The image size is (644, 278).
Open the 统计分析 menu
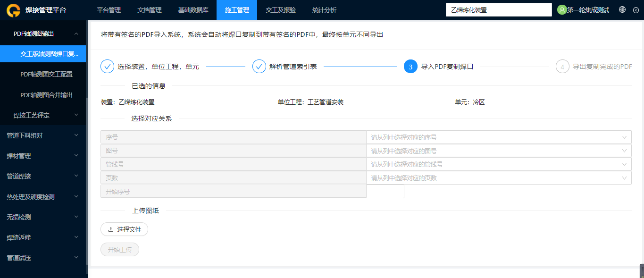pos(325,10)
